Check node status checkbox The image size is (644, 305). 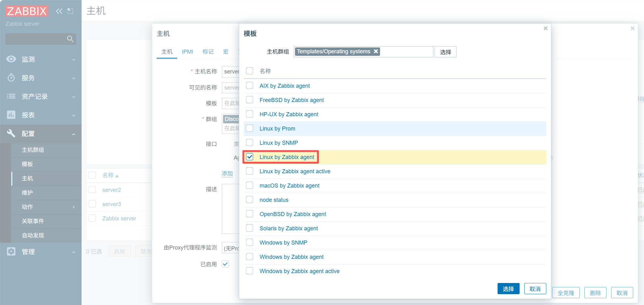[x=250, y=199]
